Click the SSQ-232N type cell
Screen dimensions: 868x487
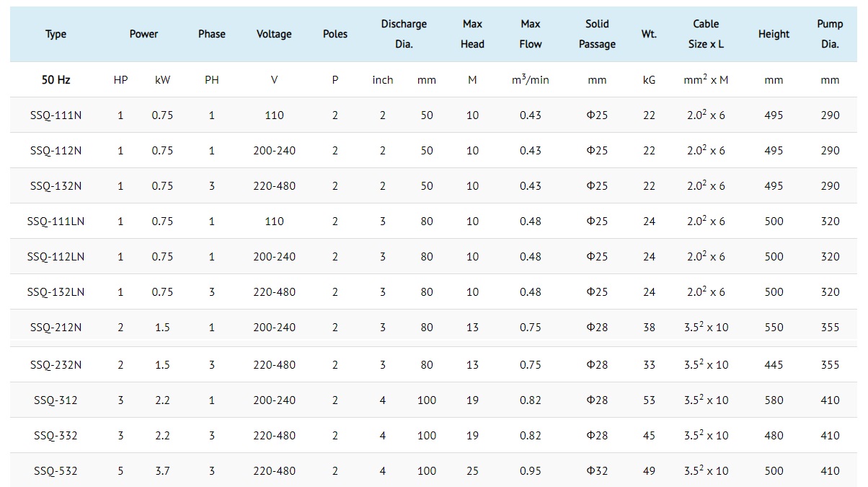coord(56,365)
